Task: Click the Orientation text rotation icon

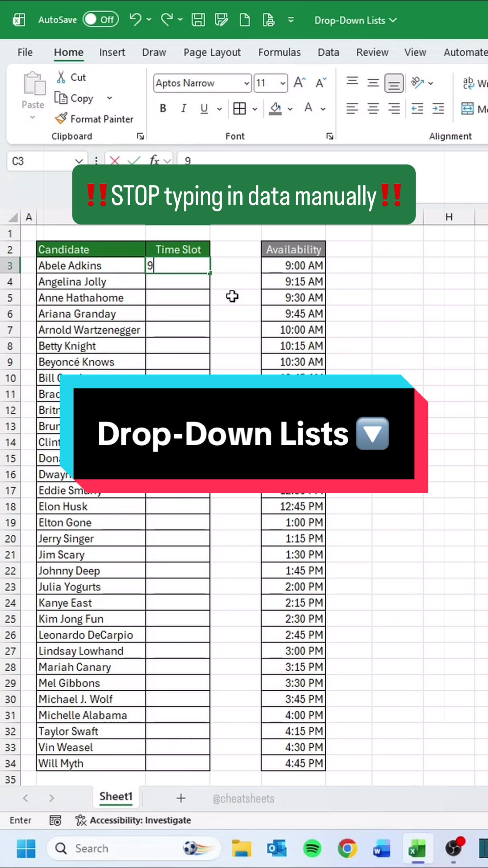Action: 418,82
